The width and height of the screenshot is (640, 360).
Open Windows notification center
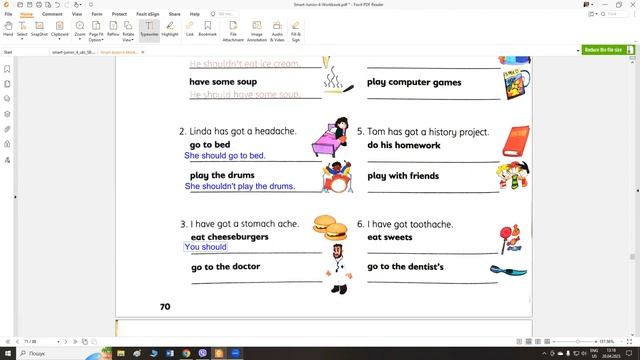point(629,353)
